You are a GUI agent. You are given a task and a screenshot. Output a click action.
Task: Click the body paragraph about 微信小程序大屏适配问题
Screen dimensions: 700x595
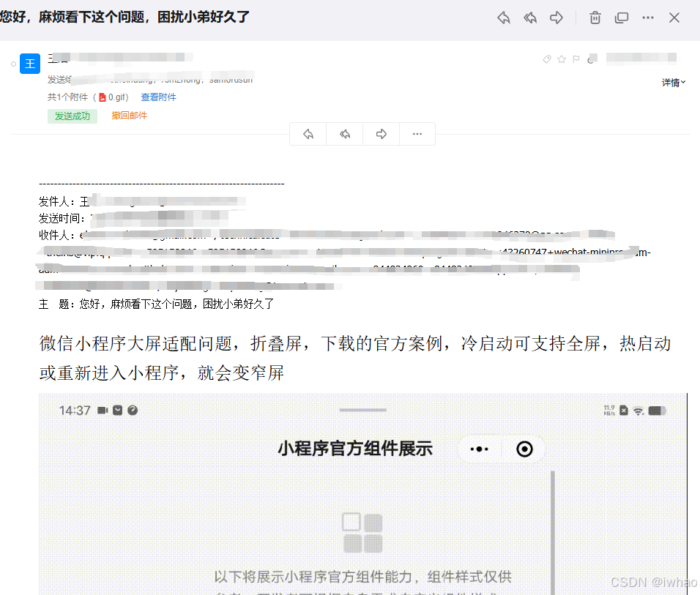pyautogui.click(x=355, y=358)
